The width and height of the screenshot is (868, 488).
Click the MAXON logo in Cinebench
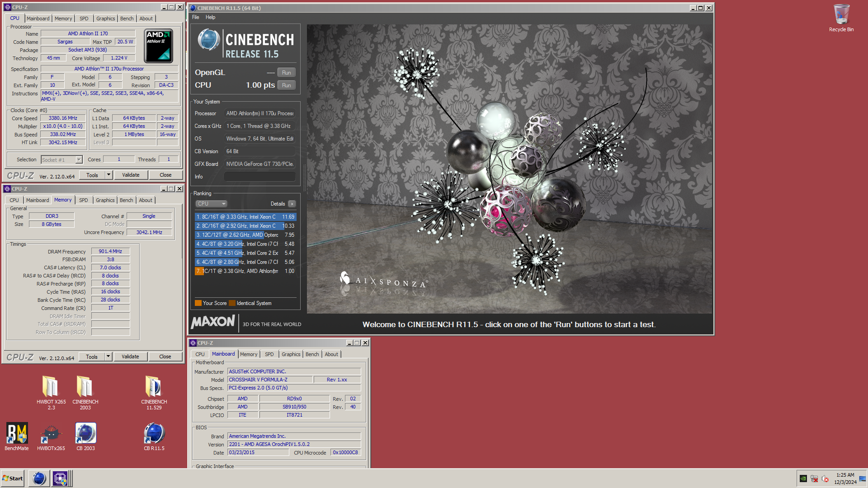(x=213, y=322)
